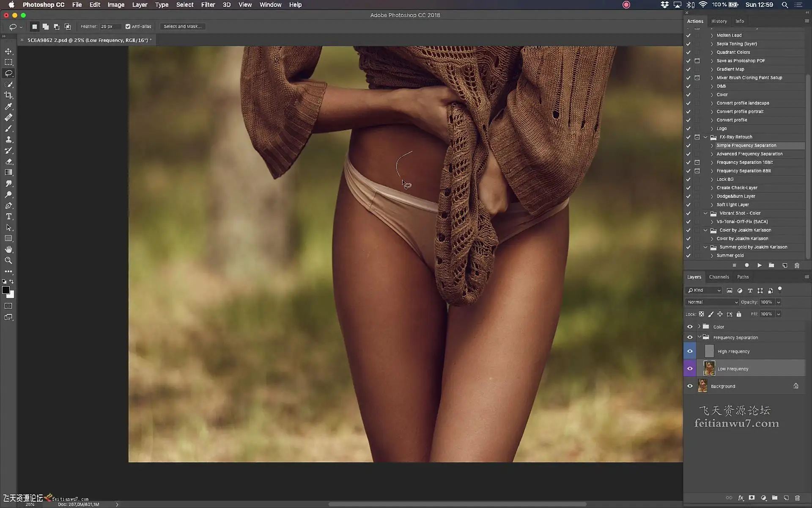Image resolution: width=812 pixels, height=508 pixels.
Task: Open the layer blend mode dropdown
Action: (712, 302)
